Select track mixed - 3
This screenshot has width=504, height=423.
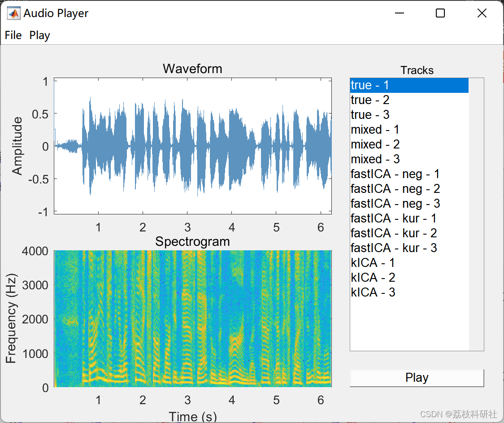(409, 159)
